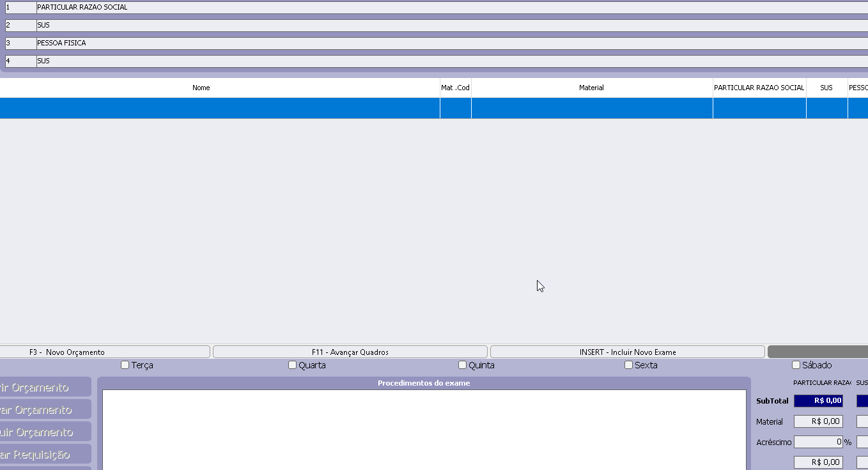
Task: Select the PARTICULAR RAZAO SOCIAL row
Action: pyautogui.click(x=256, y=8)
